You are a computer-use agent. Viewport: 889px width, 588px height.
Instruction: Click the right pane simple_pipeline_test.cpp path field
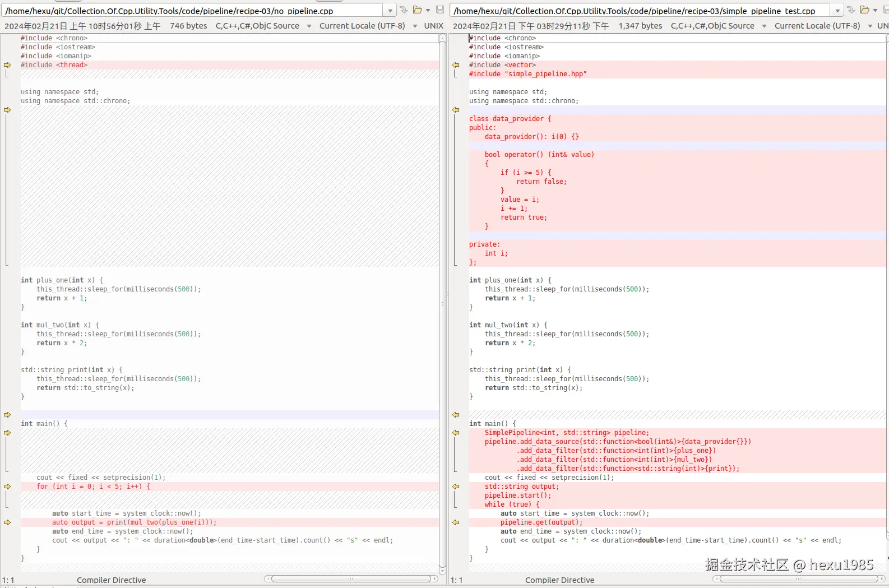point(641,10)
